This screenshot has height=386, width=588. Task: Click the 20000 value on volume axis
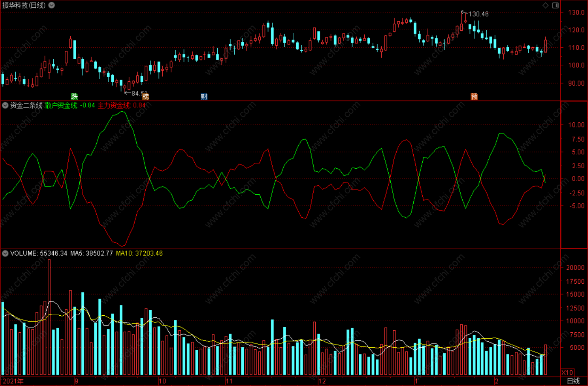(x=575, y=268)
